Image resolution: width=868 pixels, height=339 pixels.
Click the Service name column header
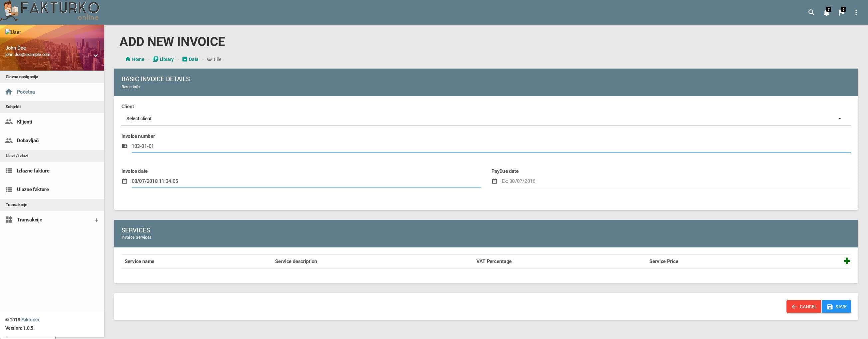[139, 261]
